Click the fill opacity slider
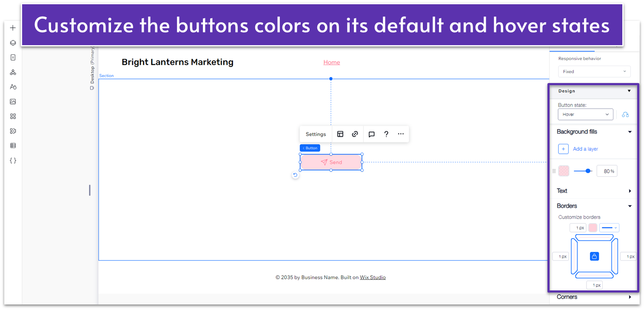 pos(583,171)
